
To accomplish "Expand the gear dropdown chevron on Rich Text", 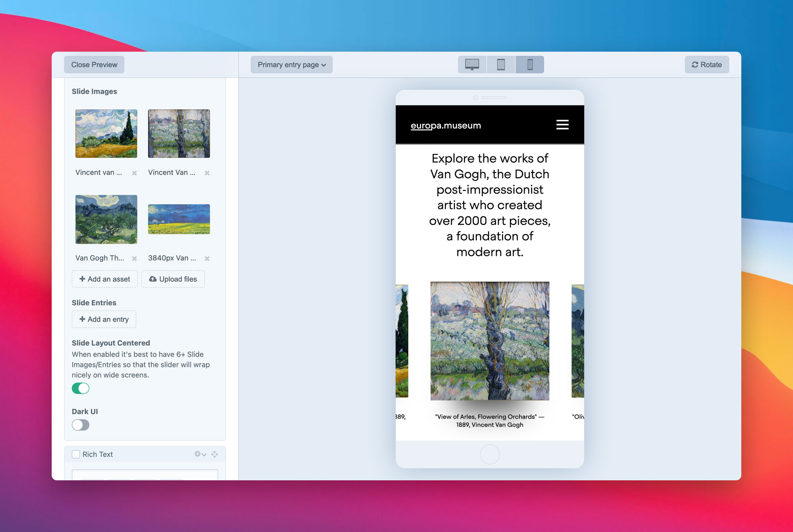I will coord(203,455).
